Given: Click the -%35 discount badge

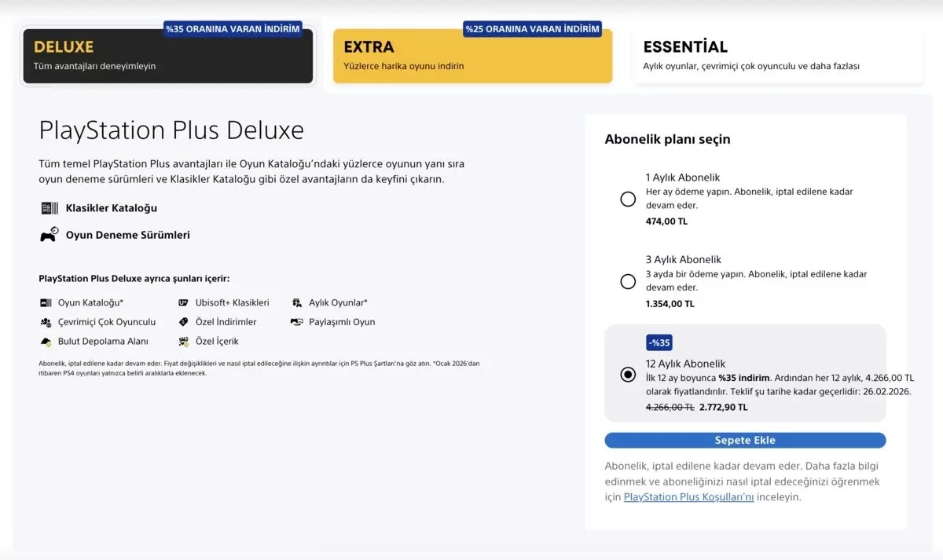Looking at the screenshot, I should [659, 342].
